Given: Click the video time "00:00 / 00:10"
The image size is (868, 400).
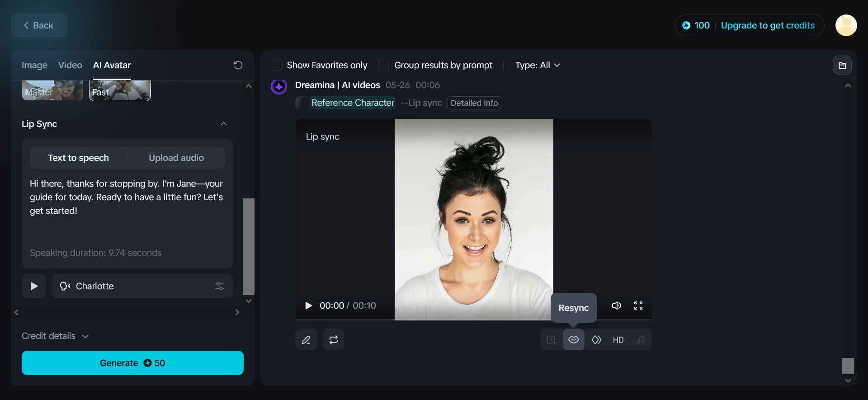Looking at the screenshot, I should [x=348, y=306].
